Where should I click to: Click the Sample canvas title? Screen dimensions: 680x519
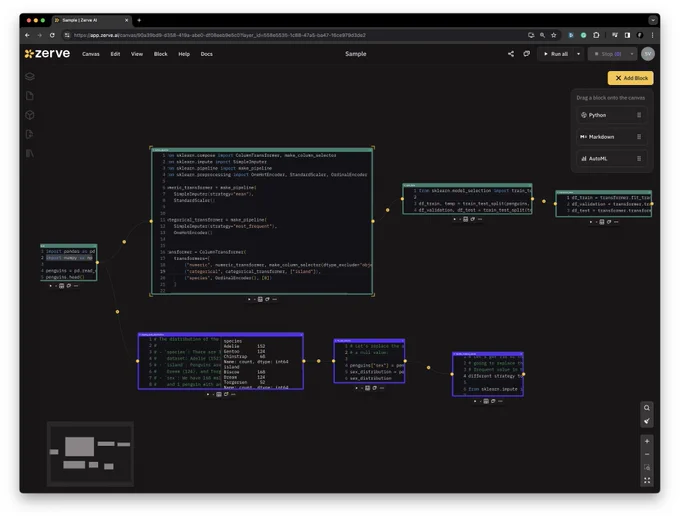356,54
